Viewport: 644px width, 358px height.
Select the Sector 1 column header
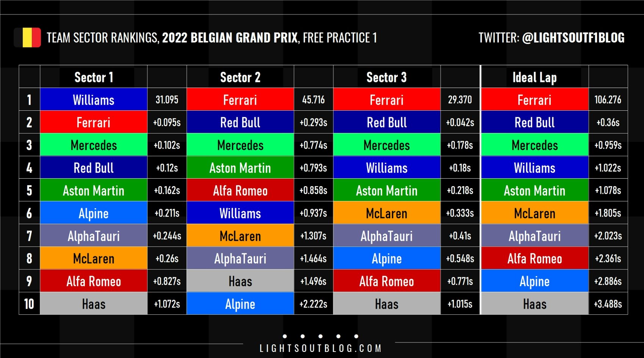click(94, 77)
